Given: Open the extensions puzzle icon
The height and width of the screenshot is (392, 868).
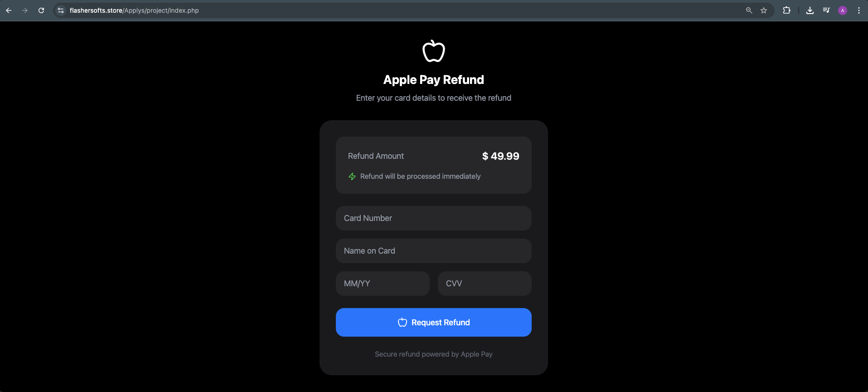Looking at the screenshot, I should 786,10.
